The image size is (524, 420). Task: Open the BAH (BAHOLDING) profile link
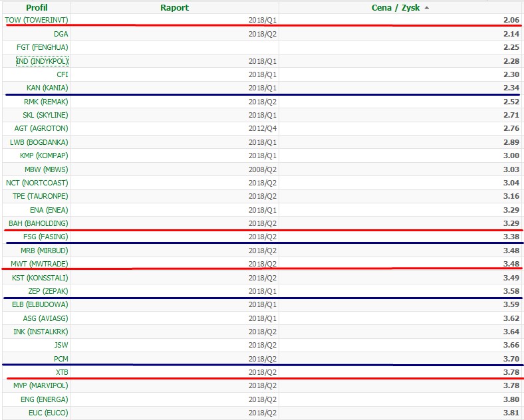(39, 223)
